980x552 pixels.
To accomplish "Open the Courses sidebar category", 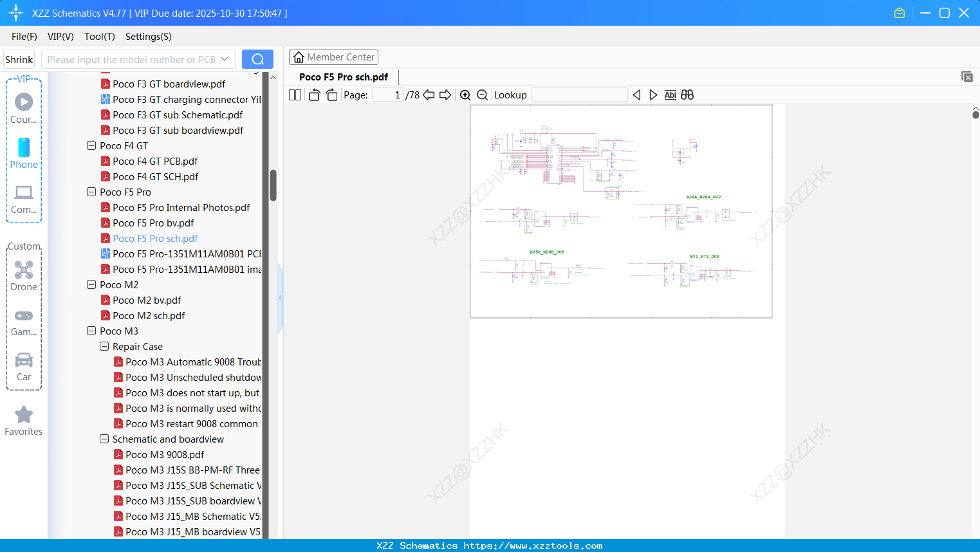I will tap(24, 107).
